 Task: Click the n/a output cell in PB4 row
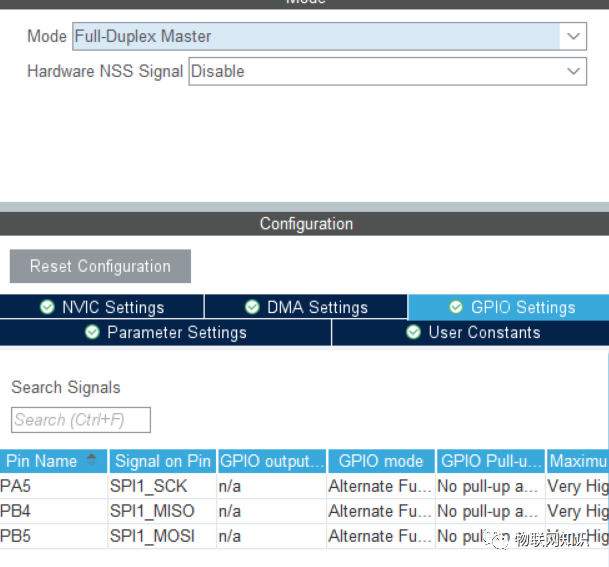pyautogui.click(x=271, y=511)
